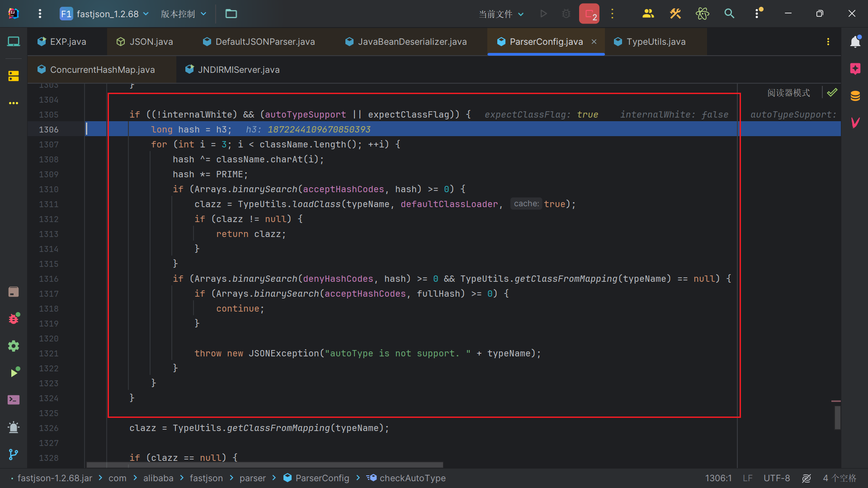This screenshot has width=868, height=488.
Task: Click the alibaba breadcrumb
Action: coord(158,478)
